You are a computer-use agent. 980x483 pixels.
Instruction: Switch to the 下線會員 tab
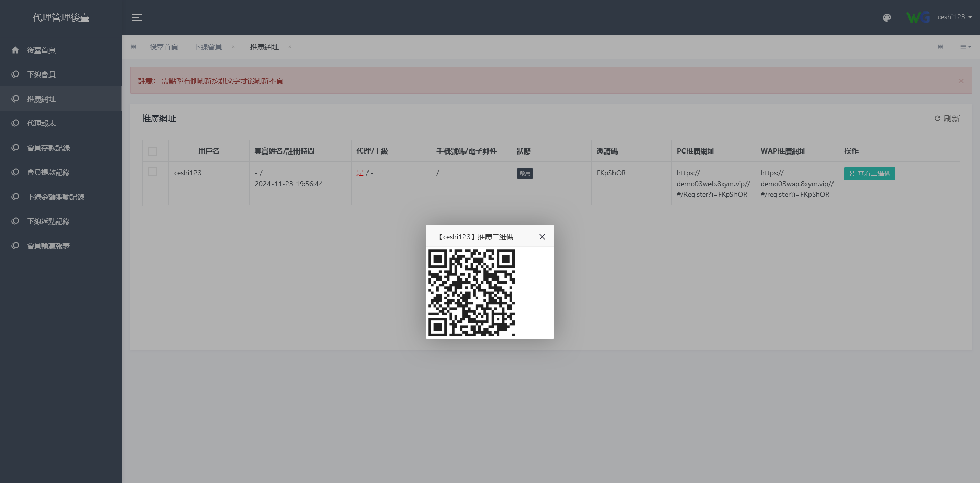tap(207, 47)
